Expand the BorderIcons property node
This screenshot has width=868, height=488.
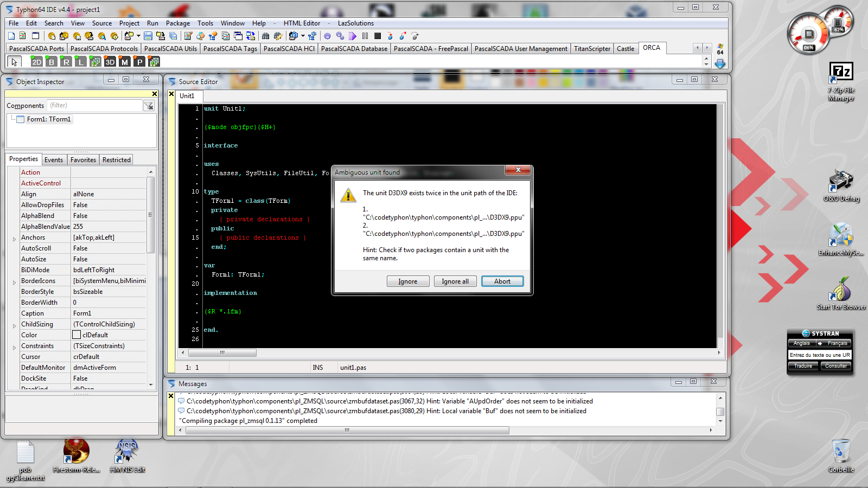(14, 282)
